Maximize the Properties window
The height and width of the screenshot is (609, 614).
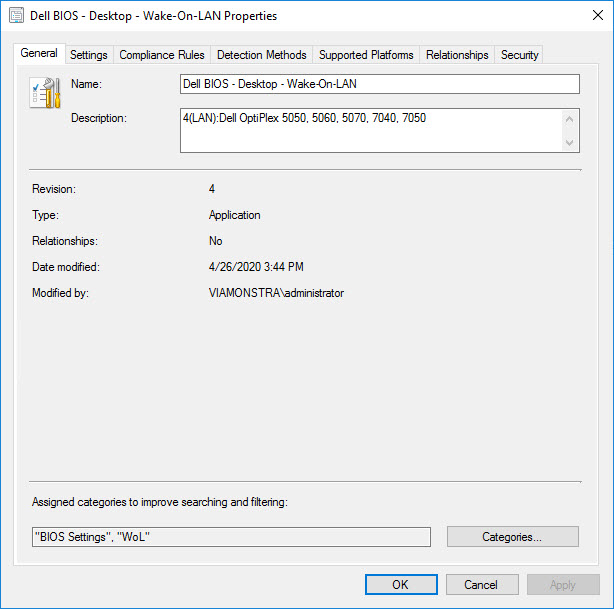[544, 16]
